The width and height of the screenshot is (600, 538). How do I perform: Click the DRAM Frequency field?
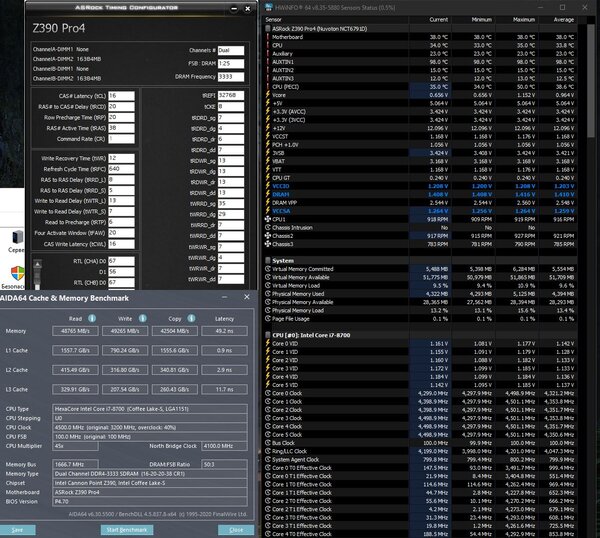(x=231, y=77)
